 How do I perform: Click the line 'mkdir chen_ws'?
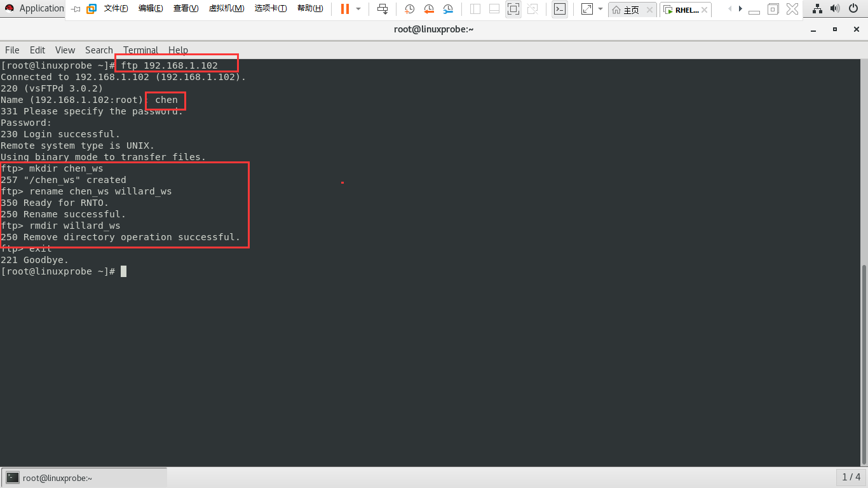[66, 168]
